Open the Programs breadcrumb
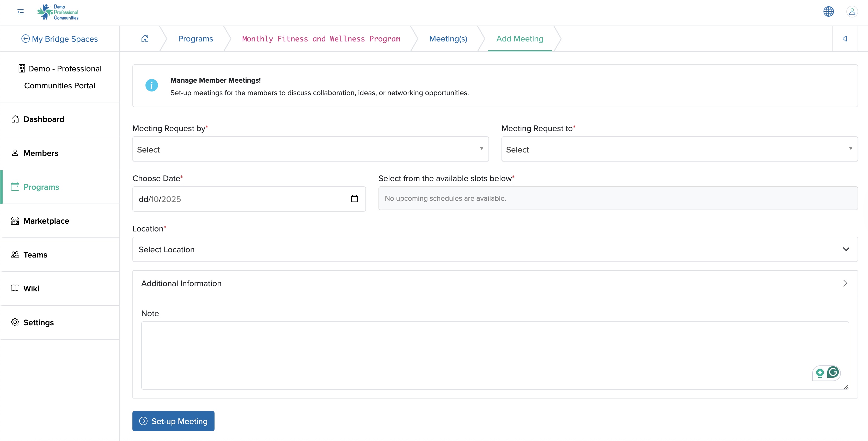Viewport: 868px width, 441px height. (x=195, y=39)
